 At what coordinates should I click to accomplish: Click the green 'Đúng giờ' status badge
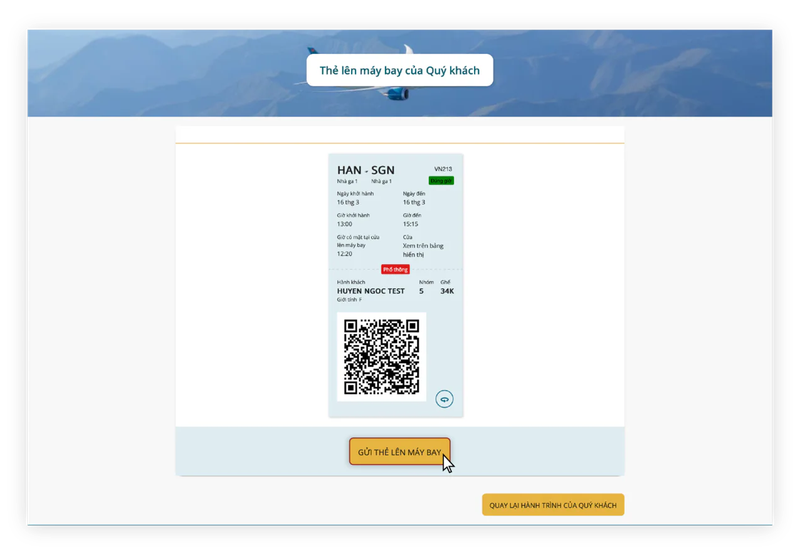coord(441,181)
